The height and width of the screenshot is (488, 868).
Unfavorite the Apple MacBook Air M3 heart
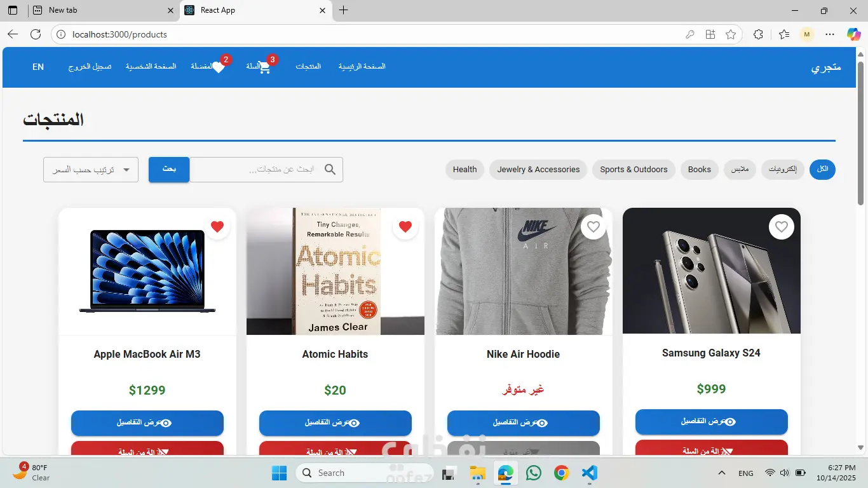[x=217, y=227]
